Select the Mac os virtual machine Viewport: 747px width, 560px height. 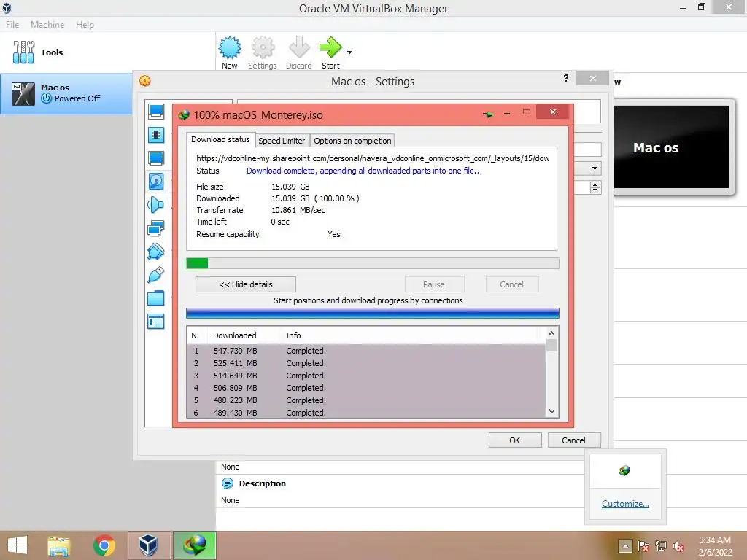pos(66,93)
